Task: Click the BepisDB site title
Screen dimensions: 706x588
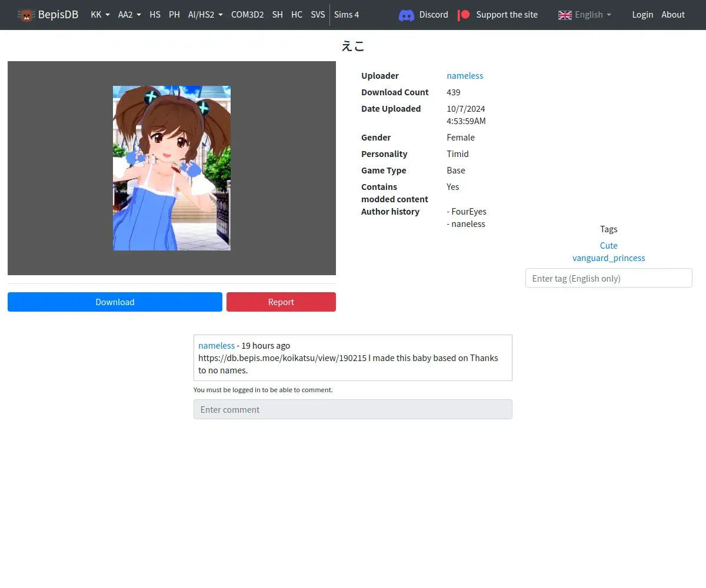Action: (58, 15)
